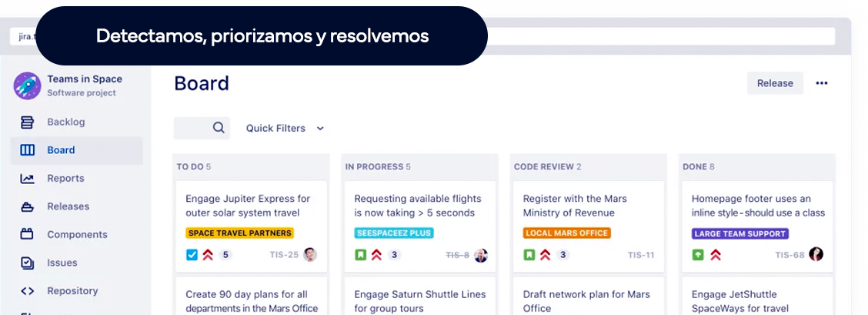The width and height of the screenshot is (868, 315).
Task: Click the Releases ship icon
Action: [27, 206]
